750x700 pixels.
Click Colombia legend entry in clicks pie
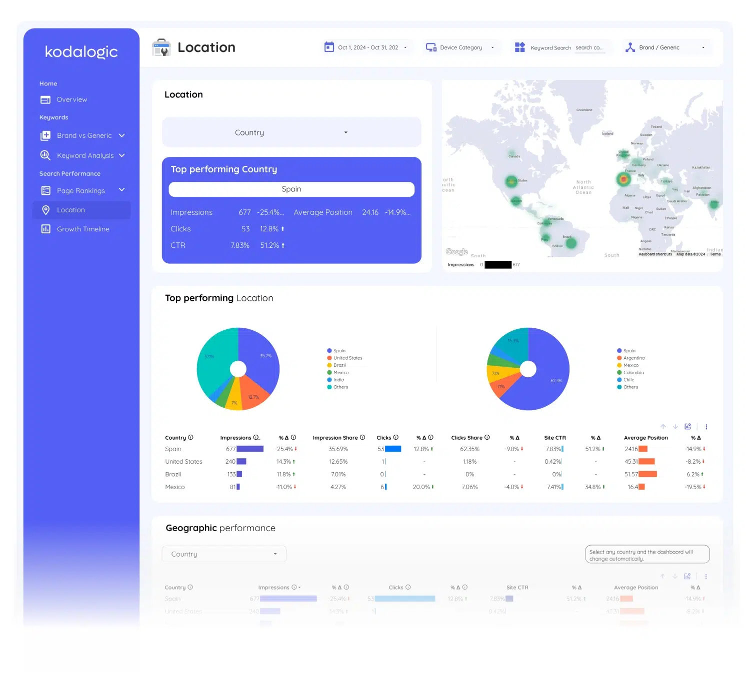click(630, 372)
